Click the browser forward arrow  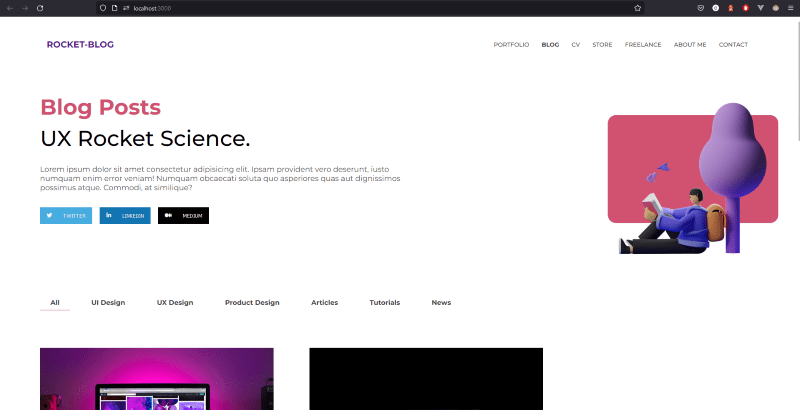pos(24,8)
